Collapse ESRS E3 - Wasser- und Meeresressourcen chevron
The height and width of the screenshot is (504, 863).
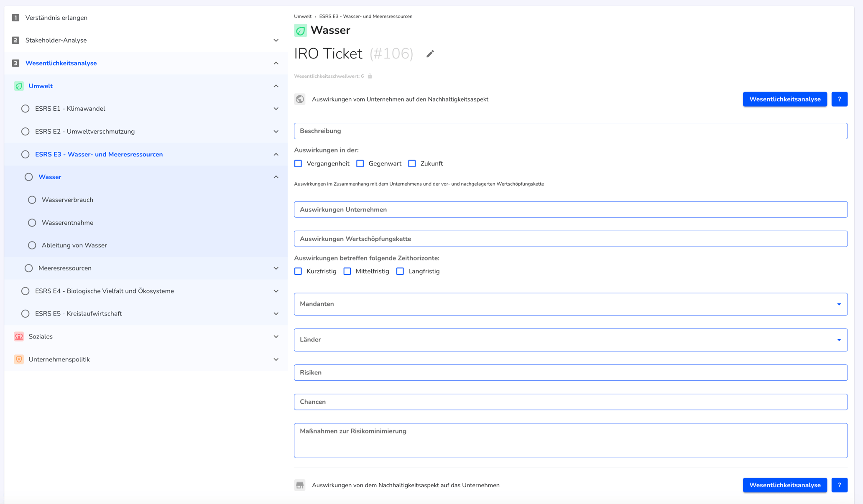coord(276,154)
